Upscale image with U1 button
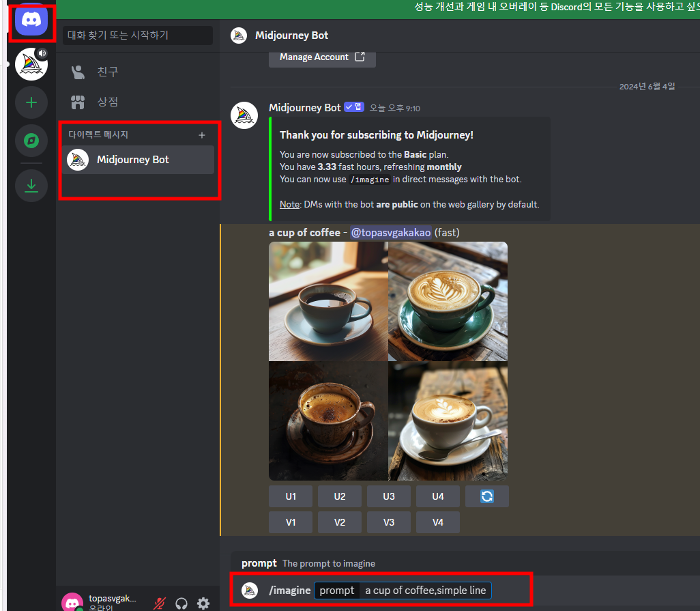 coord(291,497)
